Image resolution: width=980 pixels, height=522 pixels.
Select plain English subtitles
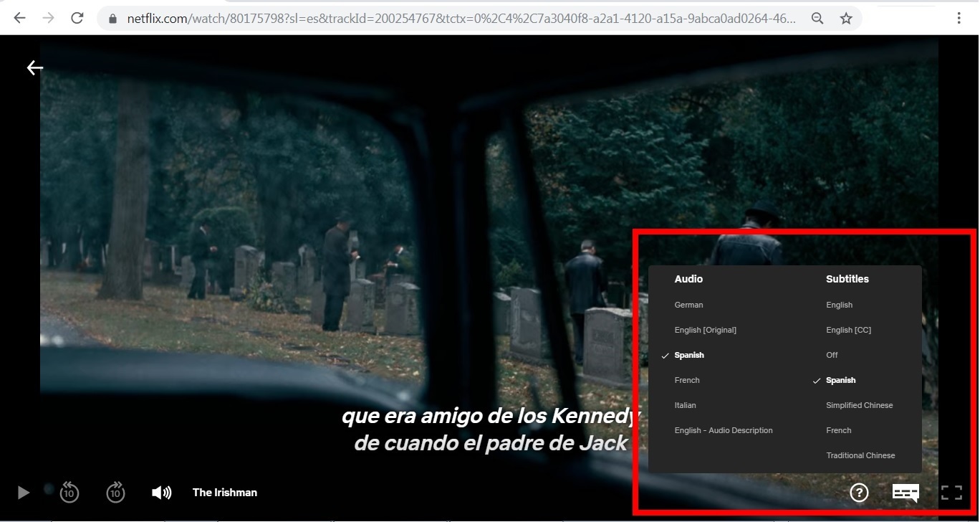839,305
